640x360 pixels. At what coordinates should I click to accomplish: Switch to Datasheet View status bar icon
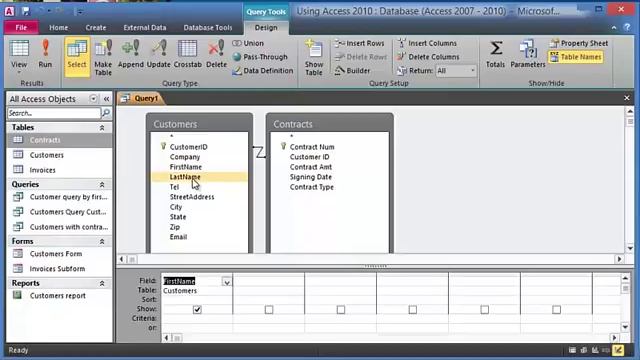(572, 350)
